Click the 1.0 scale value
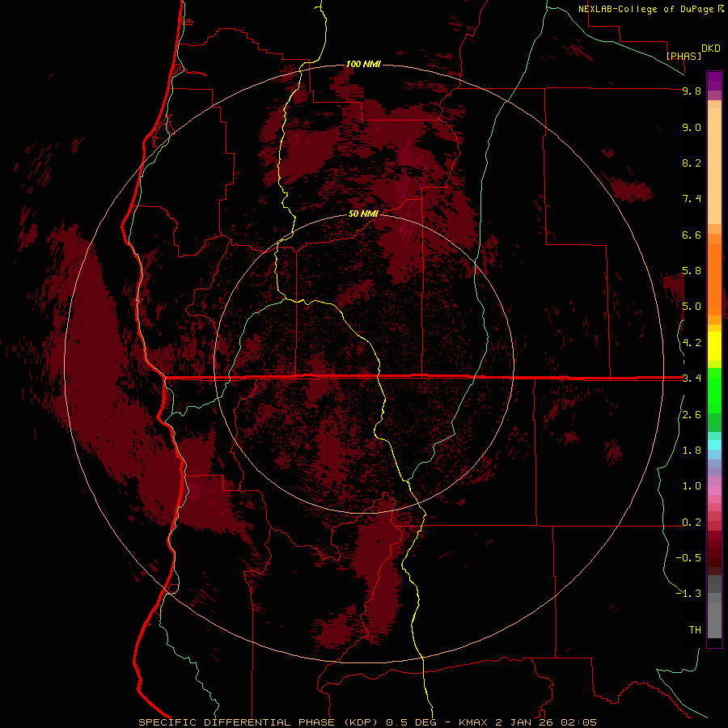The image size is (728, 728). tap(692, 487)
